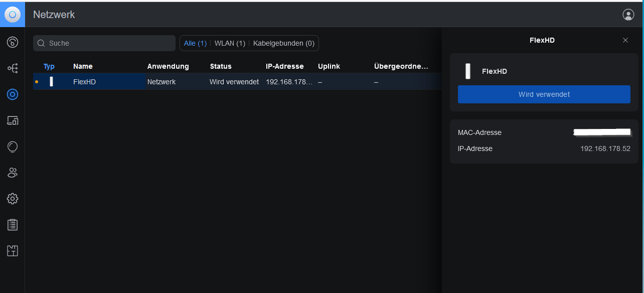Click the FlexHD name beside device image
This screenshot has height=293, width=644.
[x=495, y=71]
